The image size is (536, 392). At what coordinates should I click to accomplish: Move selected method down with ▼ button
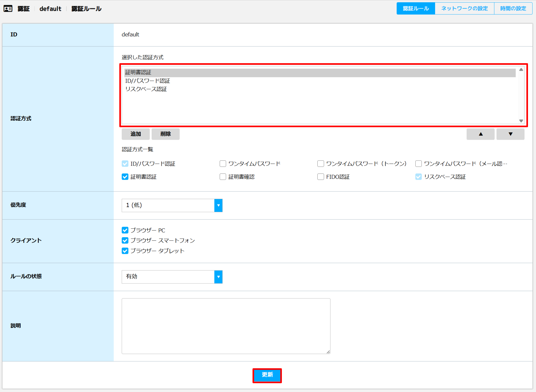click(510, 134)
